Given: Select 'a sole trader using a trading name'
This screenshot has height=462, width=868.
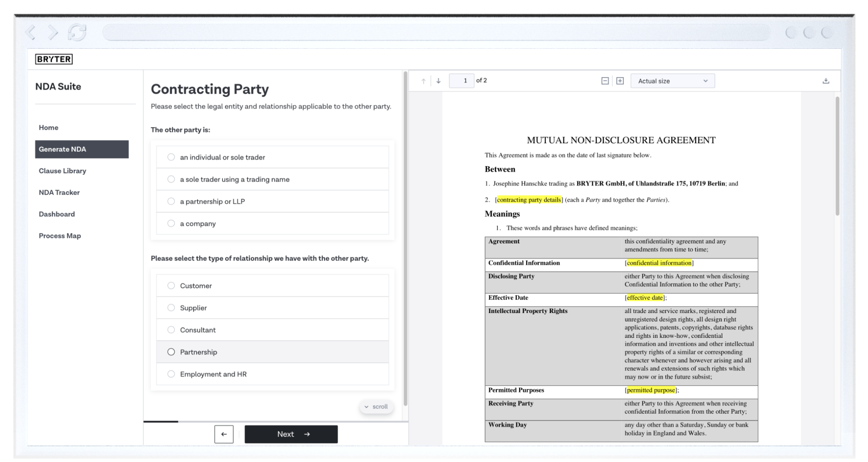Looking at the screenshot, I should 273,179.
